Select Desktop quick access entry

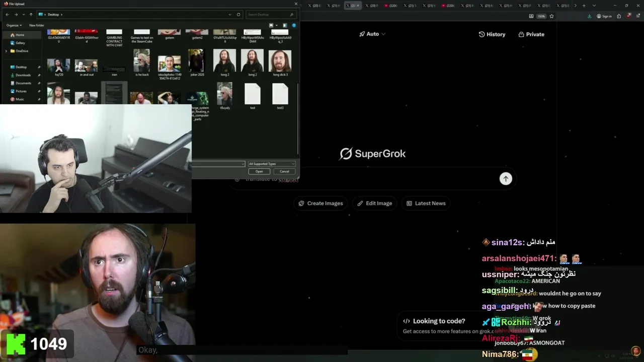[21, 67]
